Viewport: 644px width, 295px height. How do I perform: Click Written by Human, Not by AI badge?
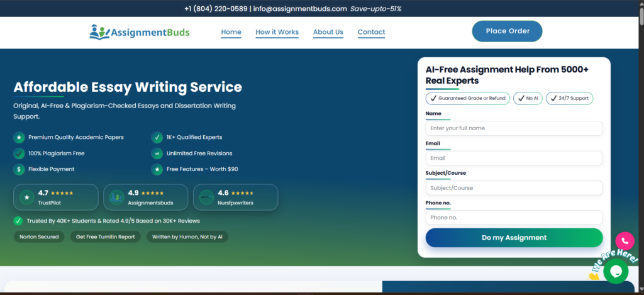[x=187, y=237]
